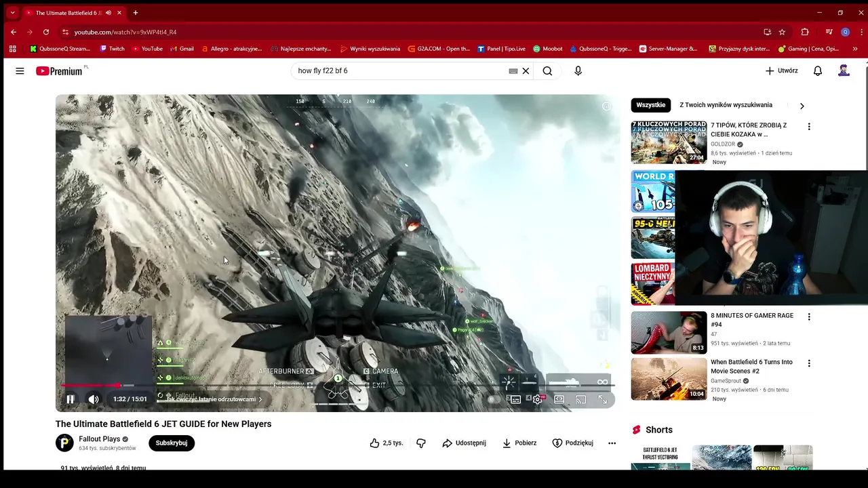This screenshot has height=488, width=868.
Task: Subscribe with Subskrybuj button
Action: click(x=172, y=443)
